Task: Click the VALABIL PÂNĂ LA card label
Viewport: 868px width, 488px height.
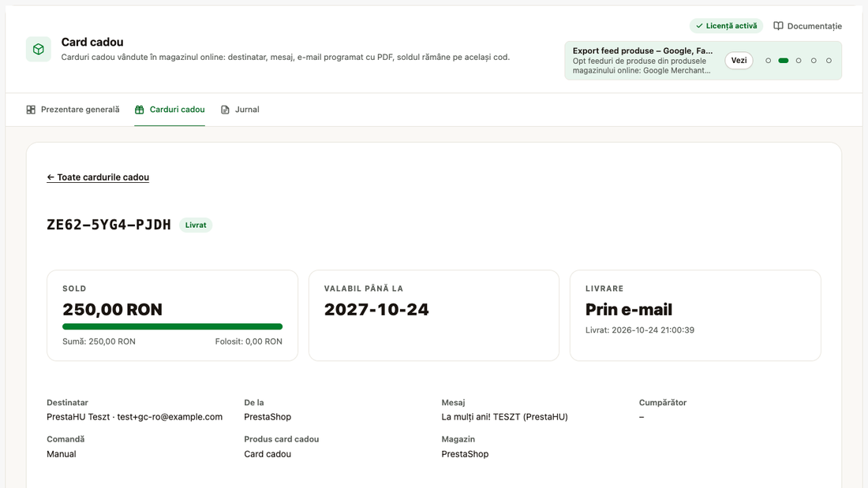Action: tap(364, 289)
